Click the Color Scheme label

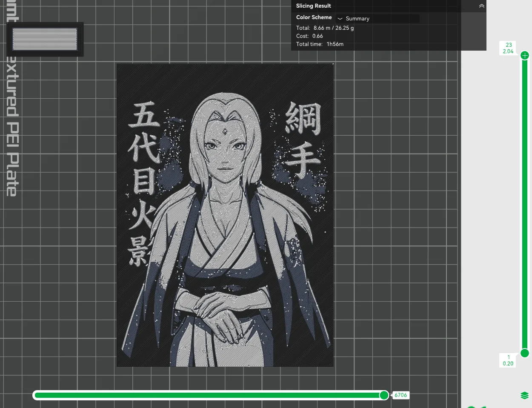[314, 17]
